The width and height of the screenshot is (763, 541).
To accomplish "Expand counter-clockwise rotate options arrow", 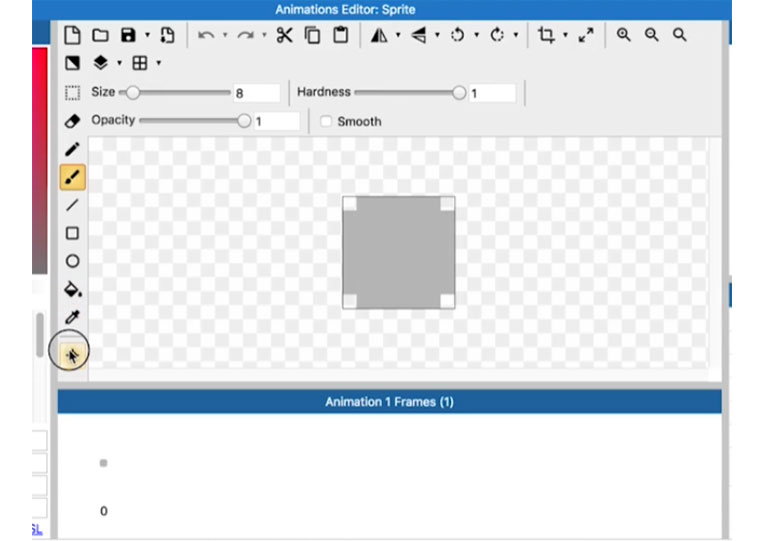I will [x=476, y=35].
